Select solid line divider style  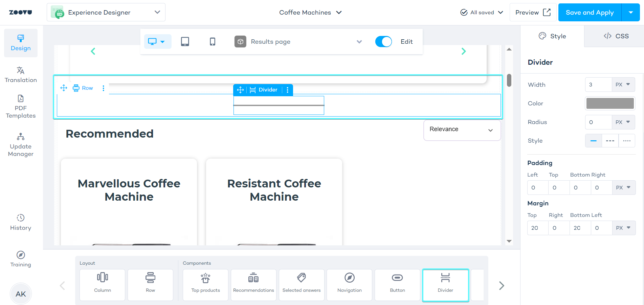[x=593, y=141]
